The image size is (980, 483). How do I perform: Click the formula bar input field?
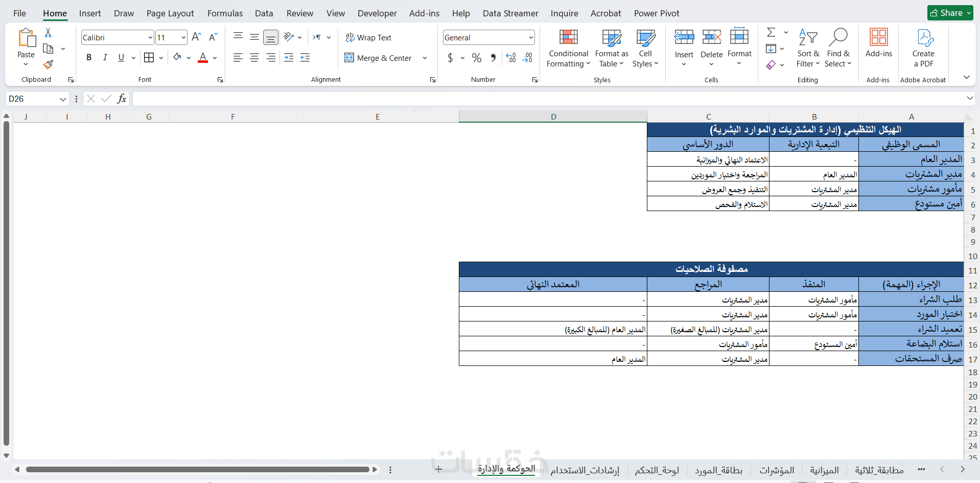[x=548, y=99]
